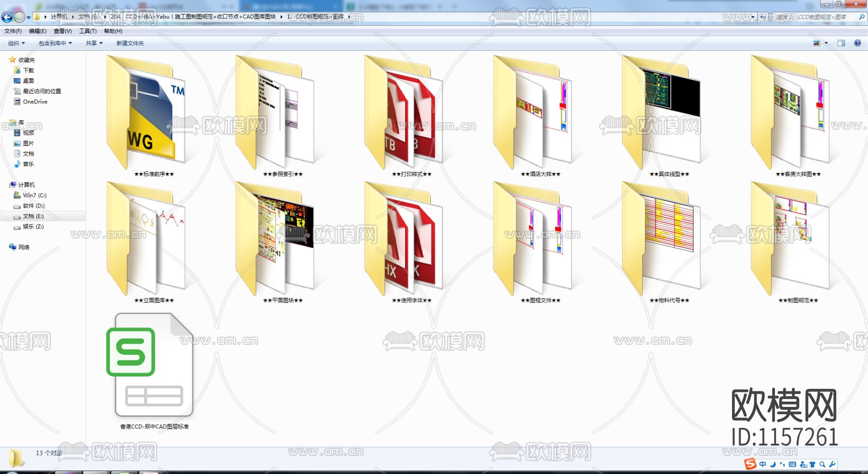Expand the 共享 dropdown

94,43
